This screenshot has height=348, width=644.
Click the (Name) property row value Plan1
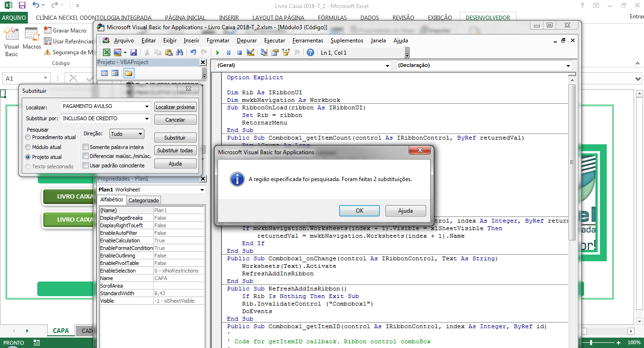(179, 210)
